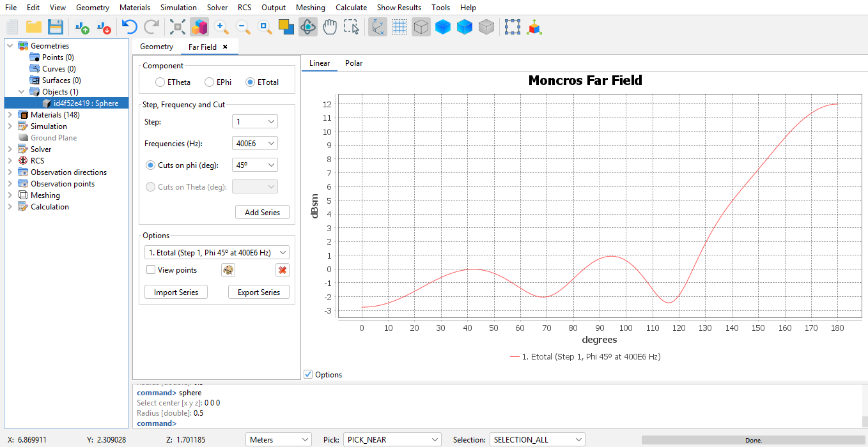Click the zoom in magnifier icon
Image resolution: width=868 pixels, height=447 pixels.
point(221,27)
